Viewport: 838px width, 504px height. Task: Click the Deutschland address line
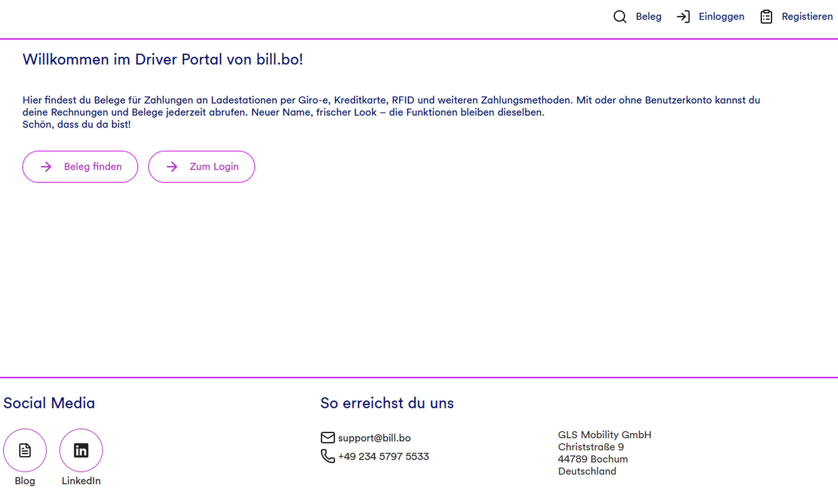click(x=587, y=472)
